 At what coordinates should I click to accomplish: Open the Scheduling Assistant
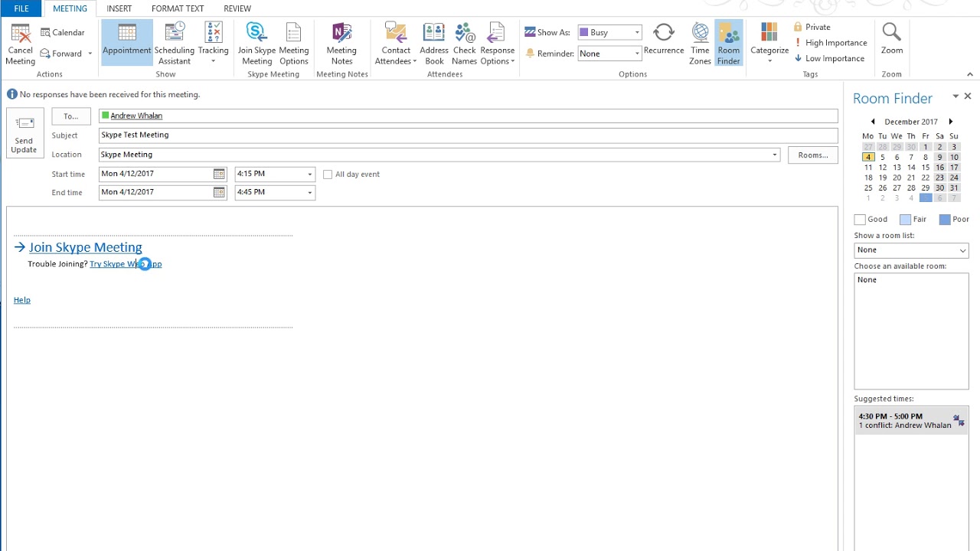175,42
